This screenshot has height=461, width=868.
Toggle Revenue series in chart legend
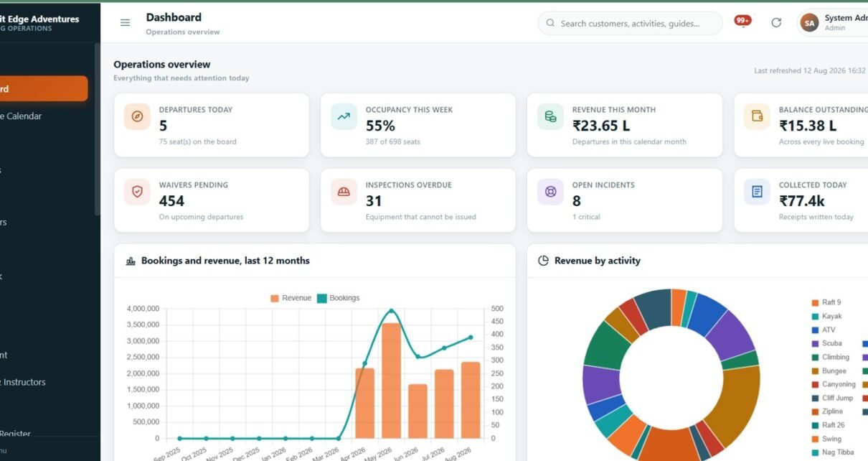coord(291,298)
